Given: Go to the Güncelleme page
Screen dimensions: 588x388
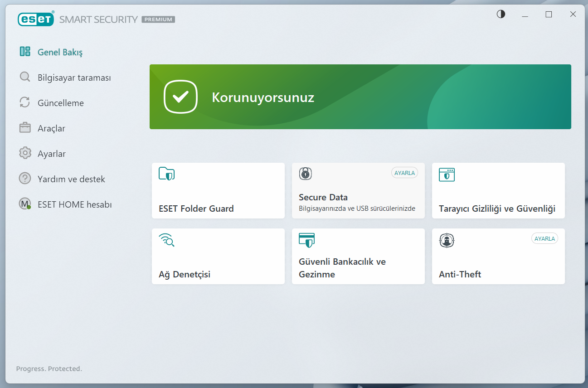Looking at the screenshot, I should click(61, 103).
